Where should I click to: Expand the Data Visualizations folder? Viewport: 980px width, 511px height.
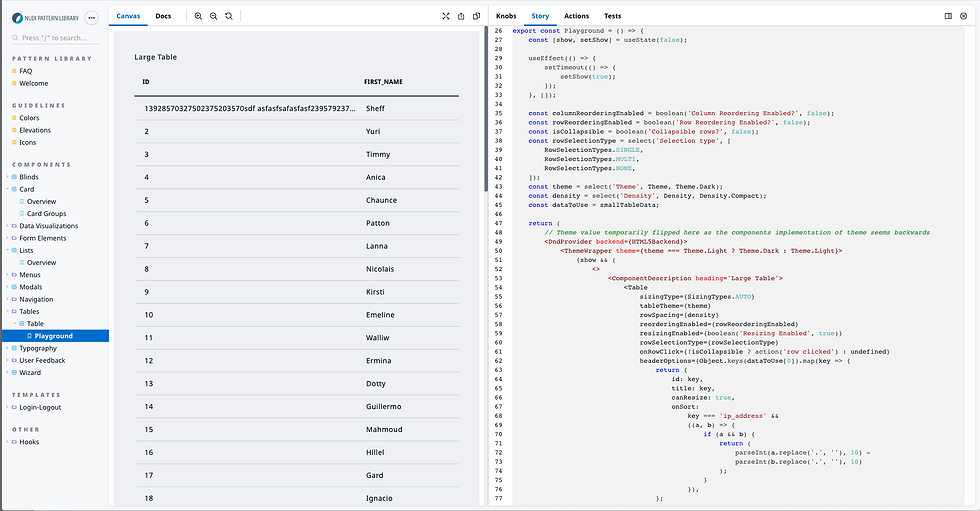(x=48, y=226)
